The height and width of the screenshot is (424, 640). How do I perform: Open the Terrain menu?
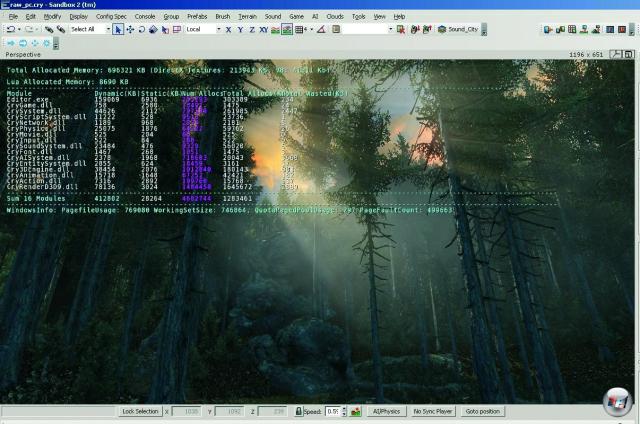coord(247,17)
